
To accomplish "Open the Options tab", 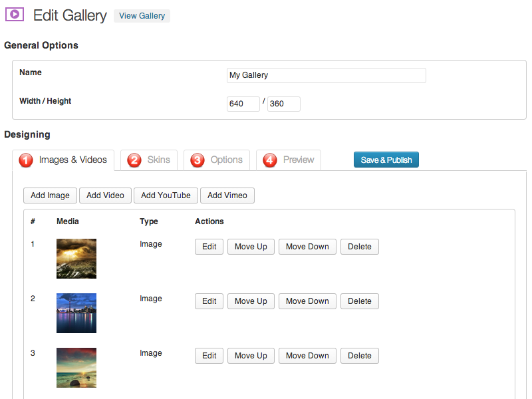I will click(217, 160).
